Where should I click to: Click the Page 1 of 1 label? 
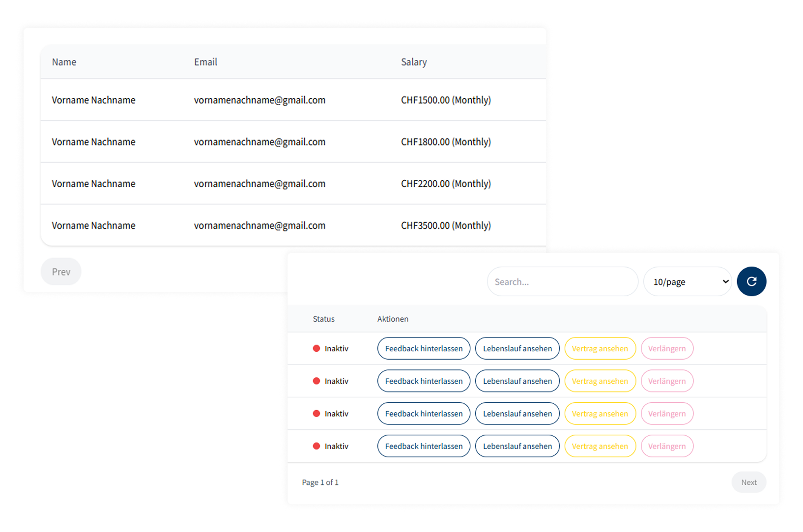(x=320, y=482)
